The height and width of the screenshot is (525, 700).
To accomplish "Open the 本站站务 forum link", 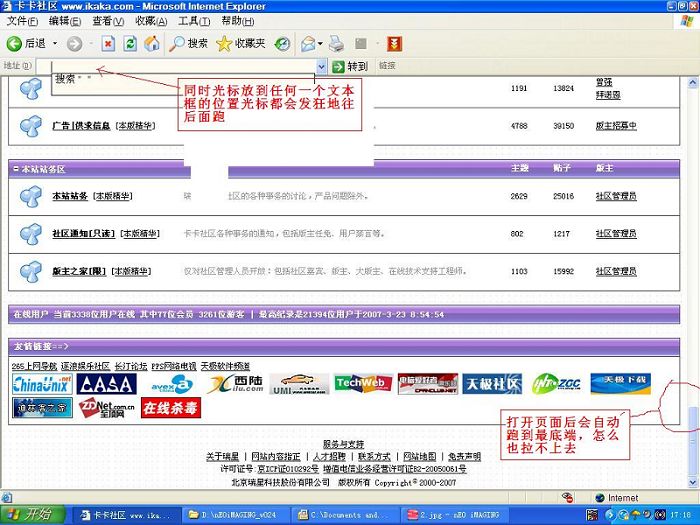I will 69,196.
